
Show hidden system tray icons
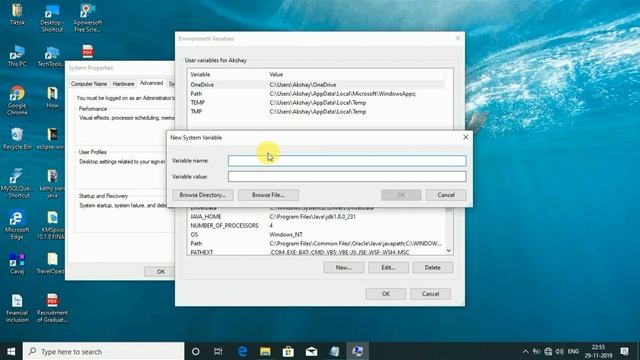tap(525, 351)
